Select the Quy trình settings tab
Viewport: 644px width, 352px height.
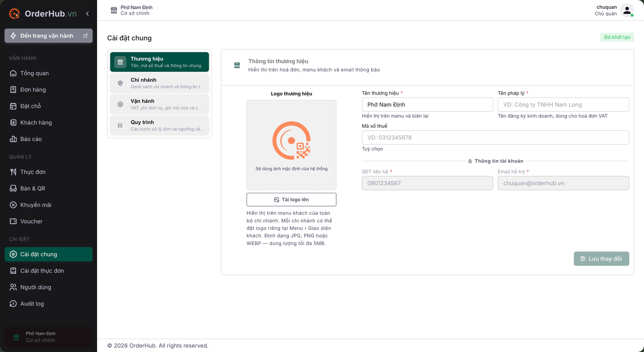(160, 125)
